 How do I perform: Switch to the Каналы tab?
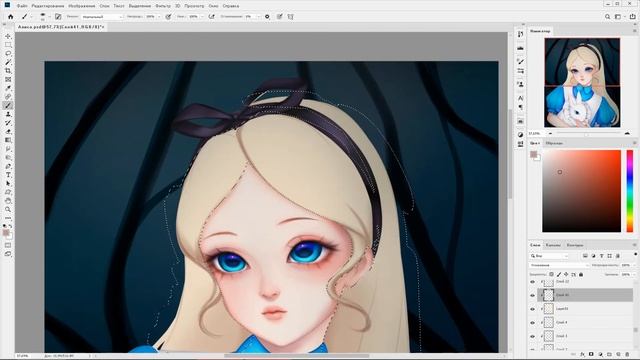coord(553,245)
